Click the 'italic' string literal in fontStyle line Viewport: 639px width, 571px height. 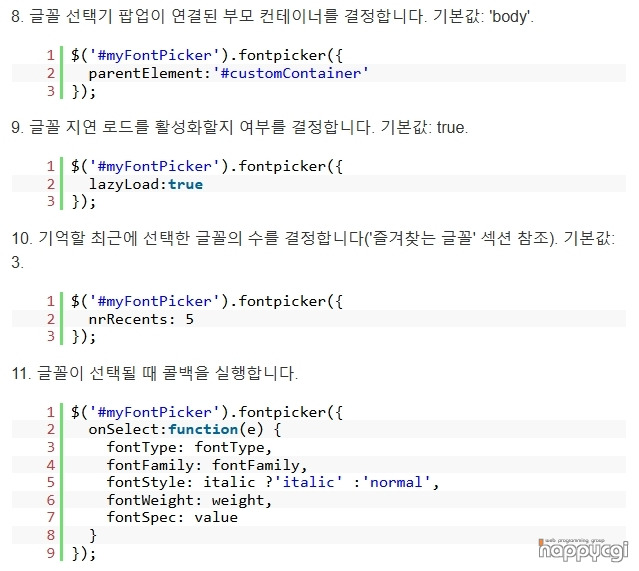point(308,483)
